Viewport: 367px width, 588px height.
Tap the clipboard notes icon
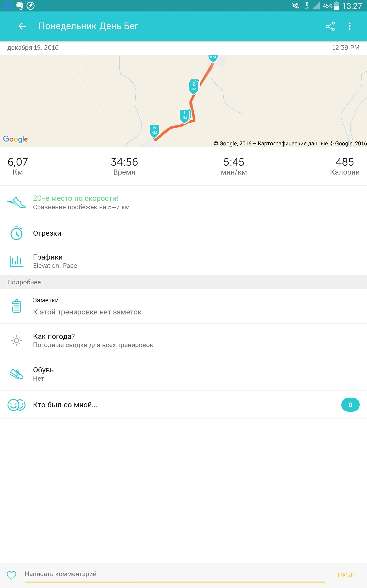point(17,306)
